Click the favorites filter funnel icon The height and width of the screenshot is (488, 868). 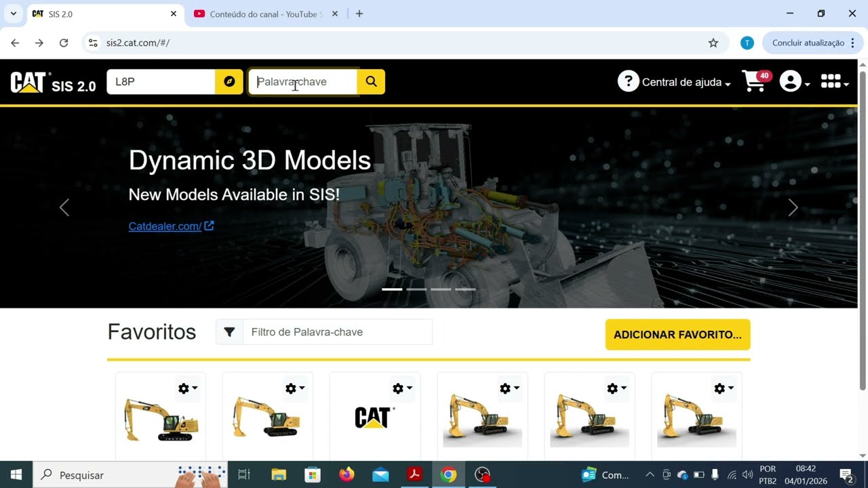(x=229, y=332)
